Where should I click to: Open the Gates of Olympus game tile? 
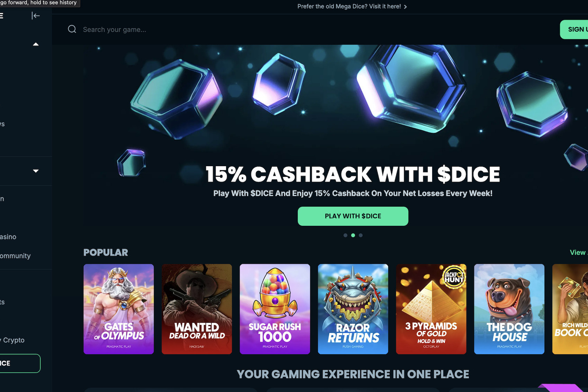pyautogui.click(x=118, y=309)
